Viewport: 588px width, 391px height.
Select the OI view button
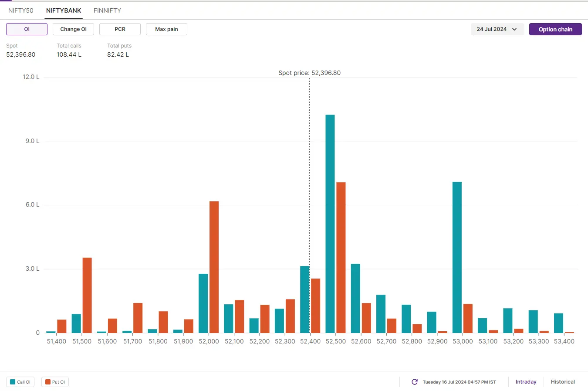(x=27, y=29)
